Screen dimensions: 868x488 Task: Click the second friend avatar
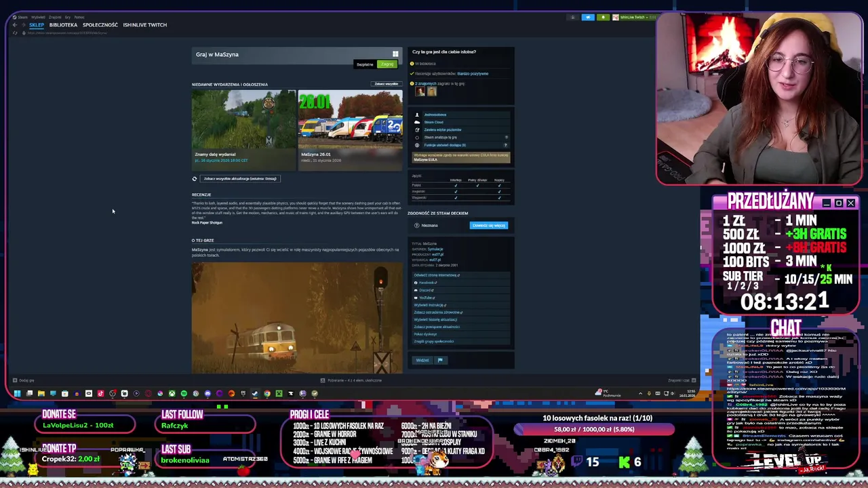[x=431, y=91]
